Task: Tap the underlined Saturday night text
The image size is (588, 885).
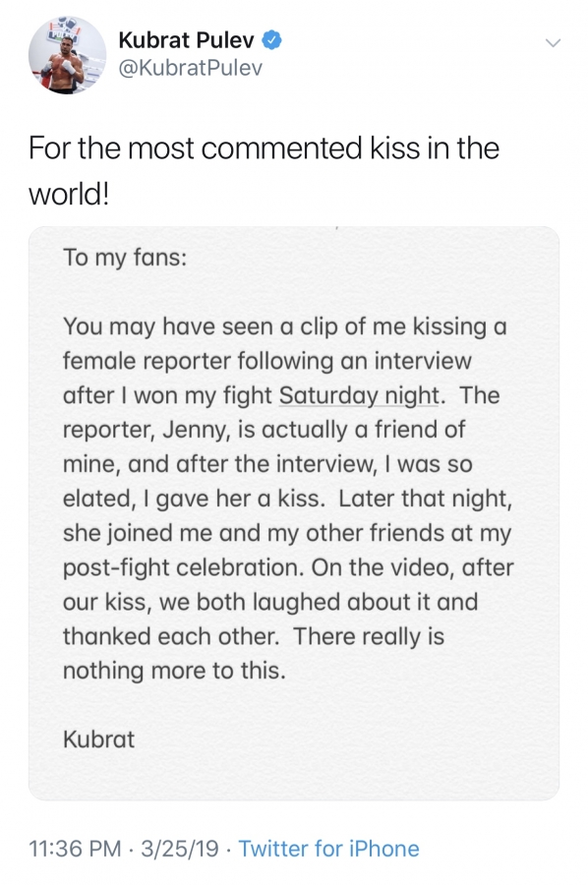Action: pos(359,395)
